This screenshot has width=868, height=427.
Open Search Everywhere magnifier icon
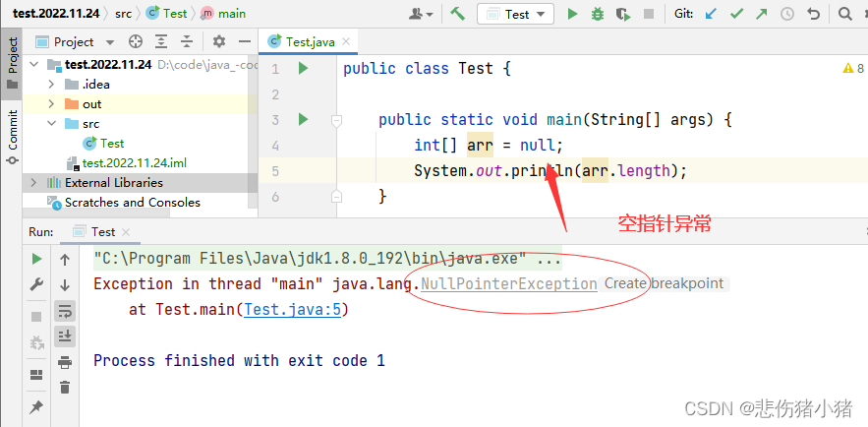click(844, 14)
